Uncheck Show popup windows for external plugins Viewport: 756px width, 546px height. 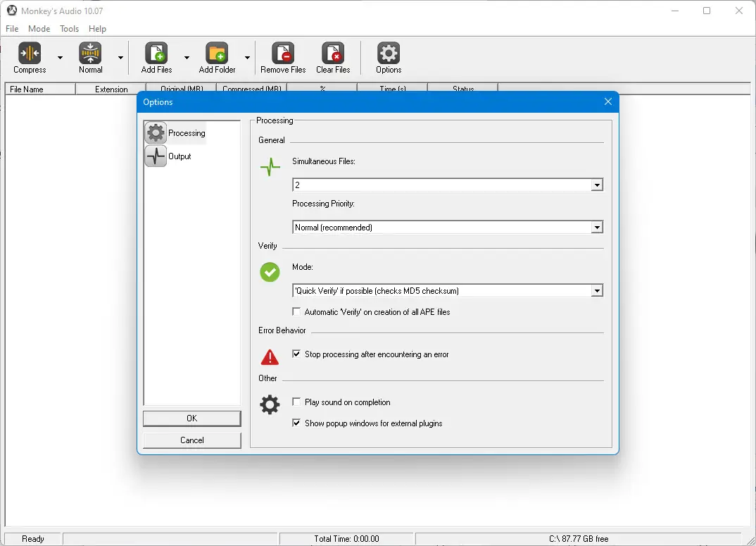(296, 423)
